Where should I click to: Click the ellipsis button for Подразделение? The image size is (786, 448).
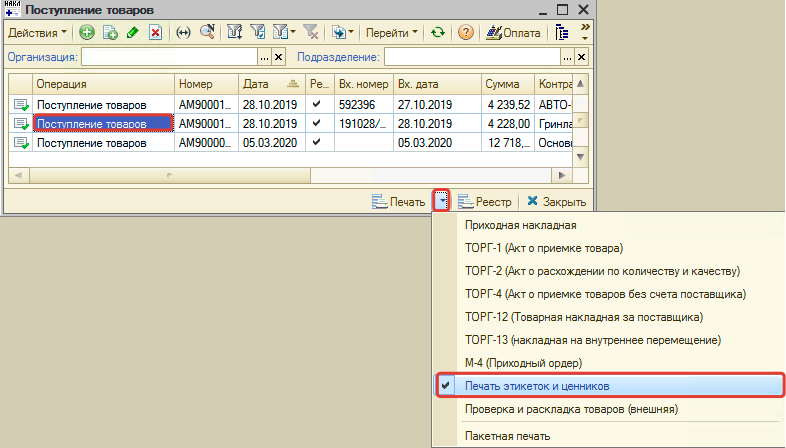coord(567,57)
